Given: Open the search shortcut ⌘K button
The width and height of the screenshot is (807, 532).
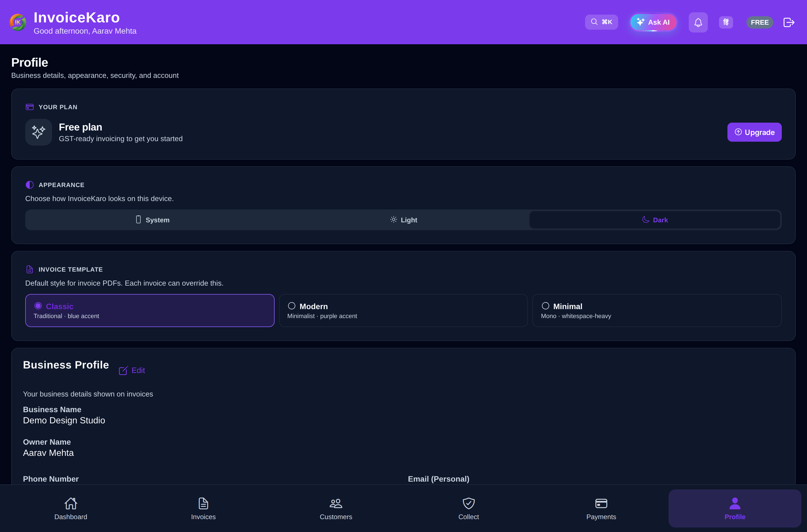Looking at the screenshot, I should tap(601, 22).
